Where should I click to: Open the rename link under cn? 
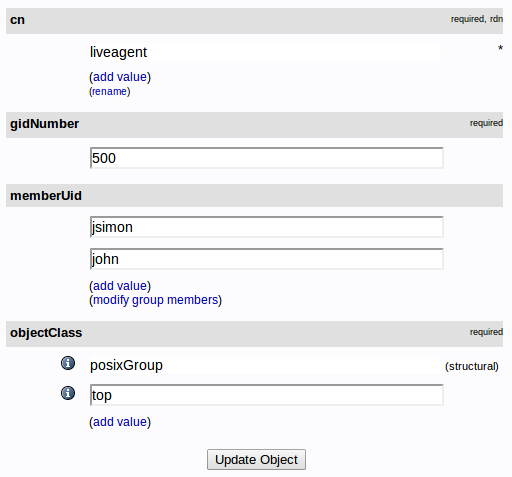109,91
